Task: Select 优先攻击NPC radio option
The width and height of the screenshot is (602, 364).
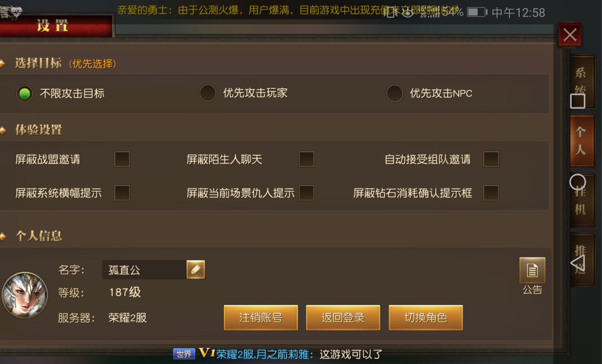Action: (x=394, y=93)
